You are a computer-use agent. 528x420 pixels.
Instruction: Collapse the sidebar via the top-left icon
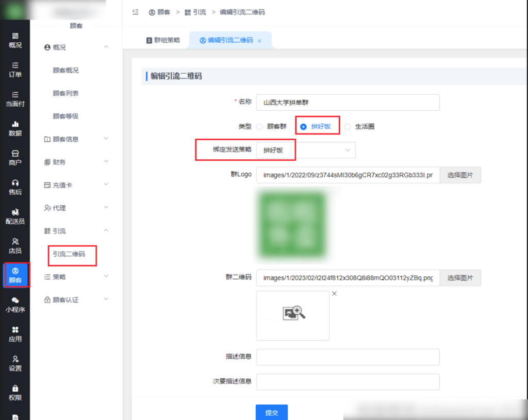[x=135, y=12]
